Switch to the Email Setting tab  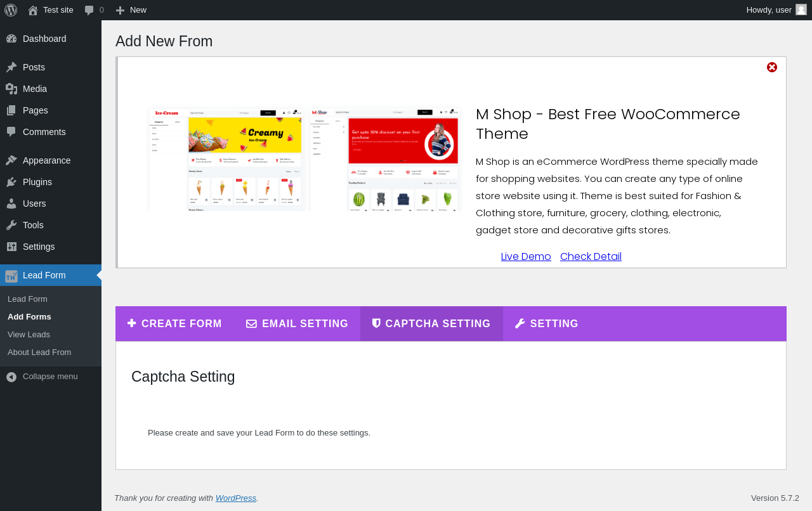pos(297,324)
